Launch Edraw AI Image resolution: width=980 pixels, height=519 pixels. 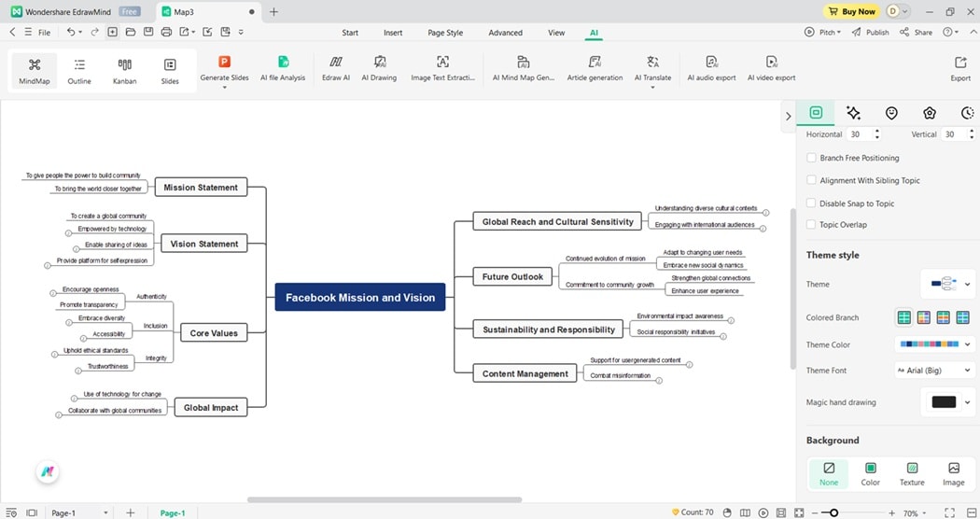336,68
